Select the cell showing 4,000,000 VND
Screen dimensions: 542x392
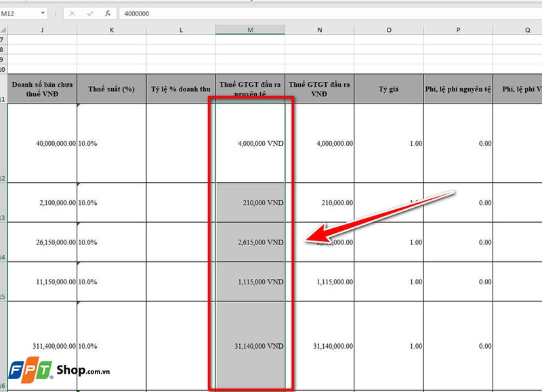[250, 144]
